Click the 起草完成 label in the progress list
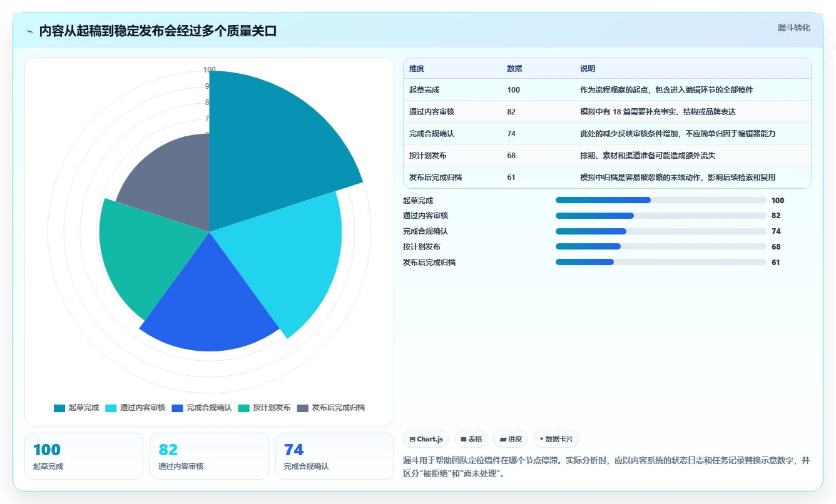Image resolution: width=836 pixels, height=504 pixels. tap(418, 201)
